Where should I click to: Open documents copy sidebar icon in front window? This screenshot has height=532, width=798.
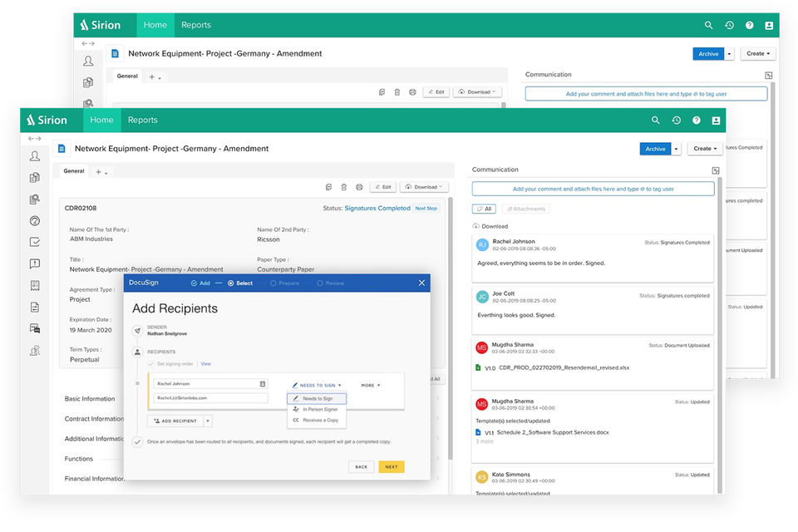pyautogui.click(x=35, y=177)
